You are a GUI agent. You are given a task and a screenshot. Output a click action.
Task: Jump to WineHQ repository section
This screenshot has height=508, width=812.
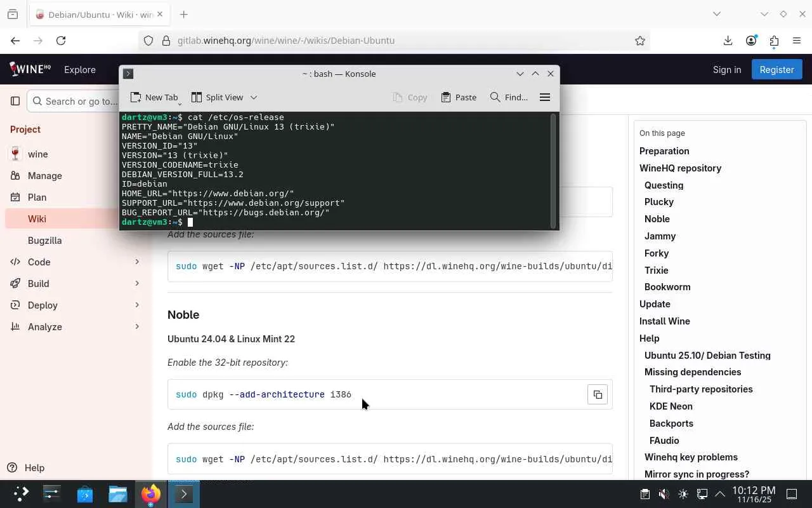pos(680,168)
